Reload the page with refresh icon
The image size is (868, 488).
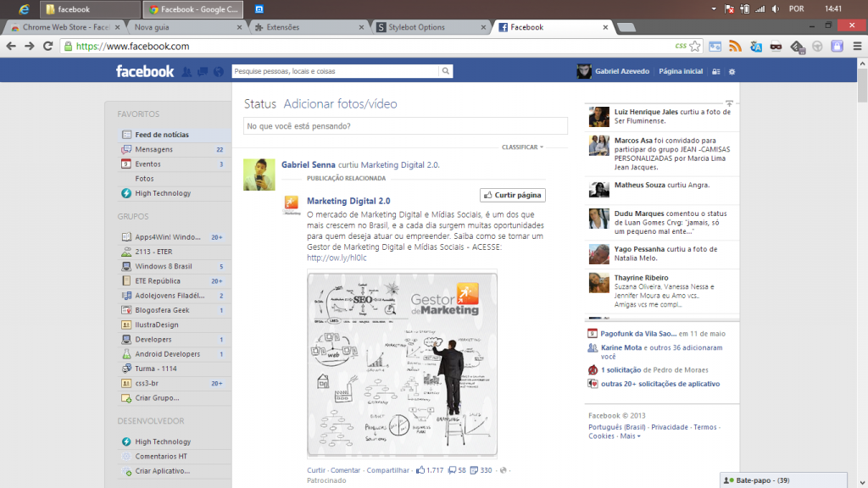click(47, 46)
